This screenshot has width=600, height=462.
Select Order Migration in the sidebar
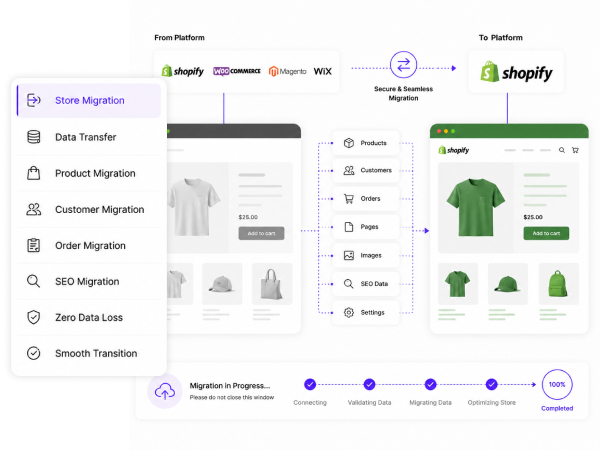[x=89, y=245]
